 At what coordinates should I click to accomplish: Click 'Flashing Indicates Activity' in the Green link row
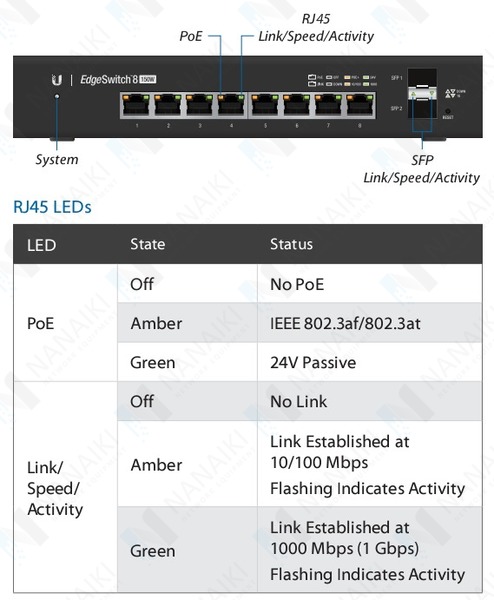tap(367, 574)
